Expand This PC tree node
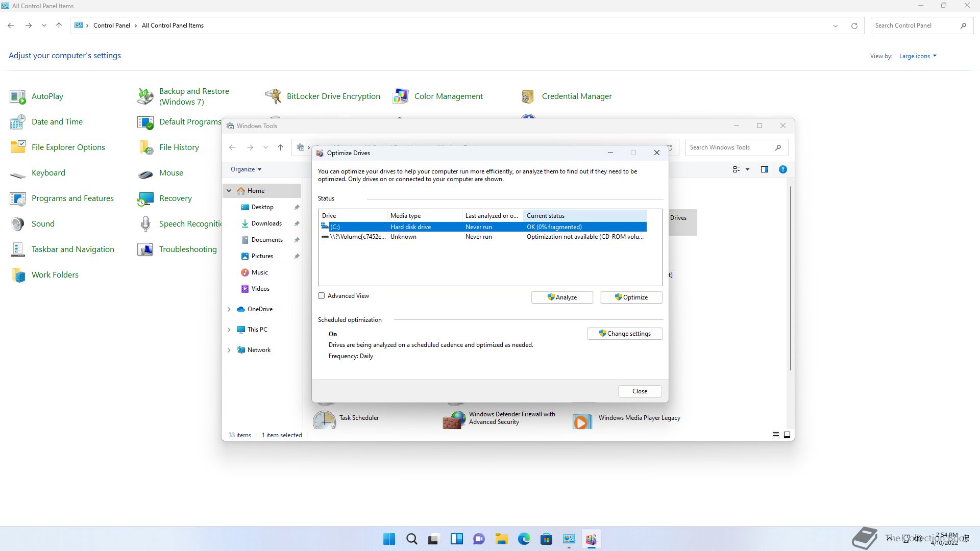This screenshot has width=980, height=551. pyautogui.click(x=229, y=330)
